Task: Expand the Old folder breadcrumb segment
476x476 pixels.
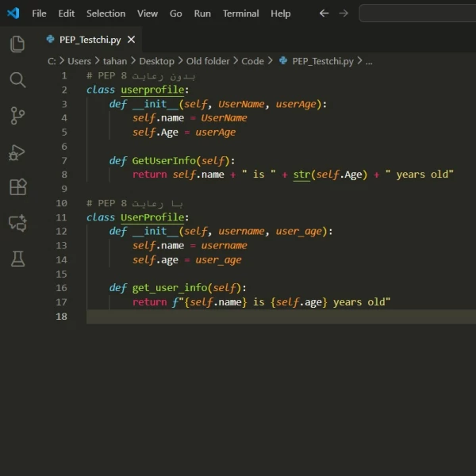Action: coord(208,61)
